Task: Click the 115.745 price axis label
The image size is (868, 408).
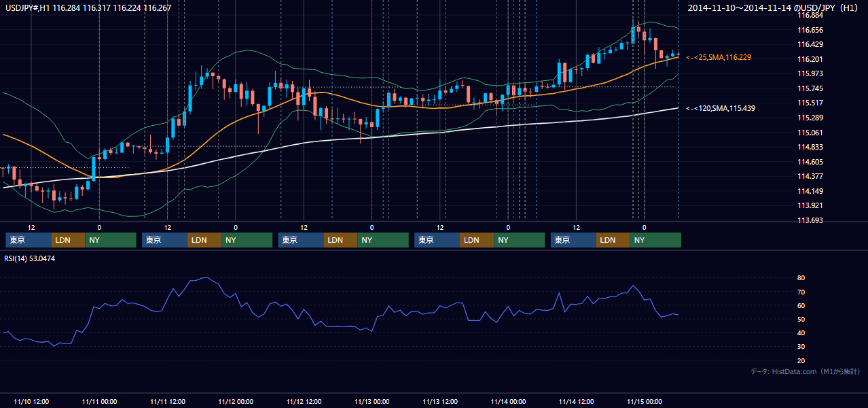Action: [x=810, y=88]
